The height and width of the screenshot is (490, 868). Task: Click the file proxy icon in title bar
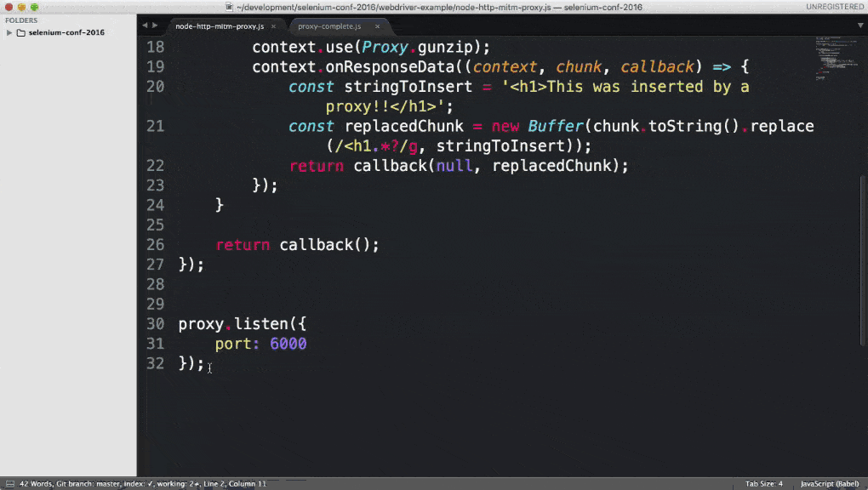click(229, 7)
